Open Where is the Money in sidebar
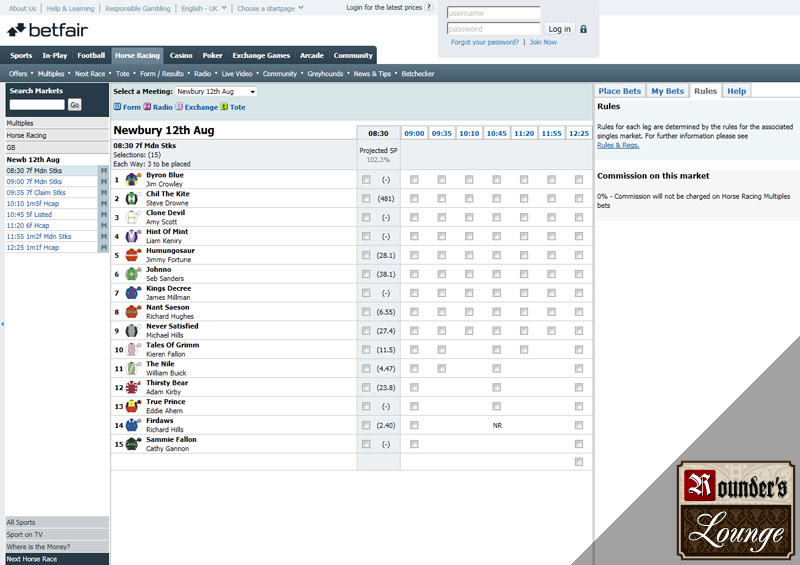Image resolution: width=800 pixels, height=565 pixels. tap(57, 547)
